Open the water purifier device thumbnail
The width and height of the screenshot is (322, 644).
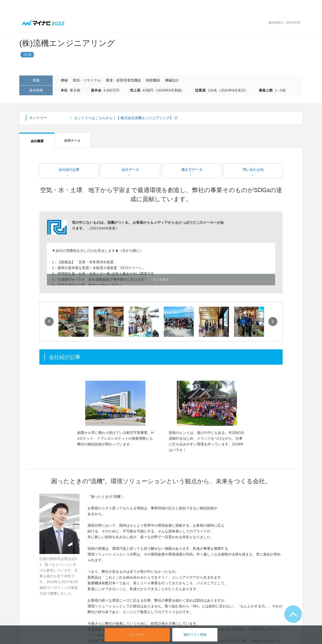(x=73, y=321)
